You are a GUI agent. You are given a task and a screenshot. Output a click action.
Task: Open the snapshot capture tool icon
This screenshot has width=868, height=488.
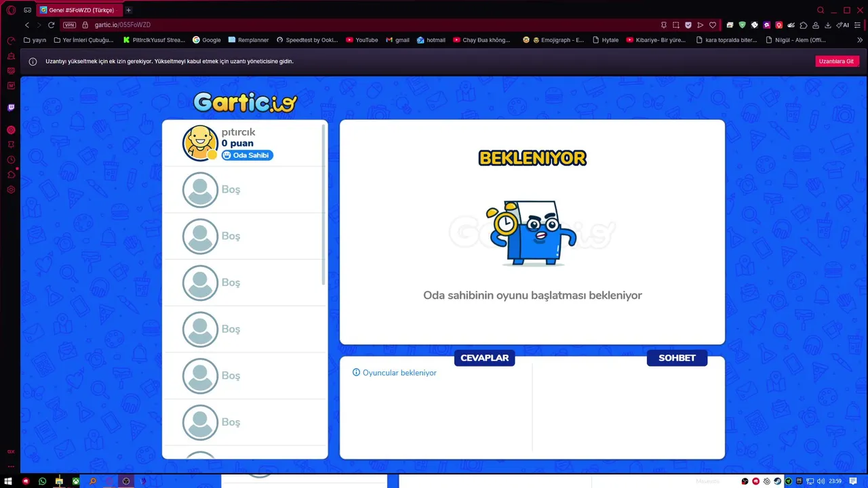[x=676, y=25]
